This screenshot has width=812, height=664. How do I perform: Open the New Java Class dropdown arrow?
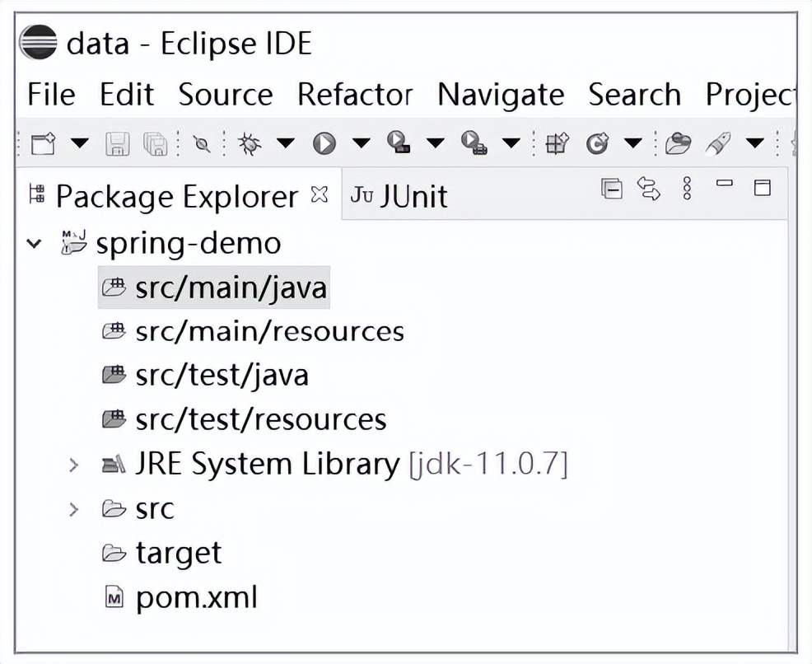coord(632,143)
